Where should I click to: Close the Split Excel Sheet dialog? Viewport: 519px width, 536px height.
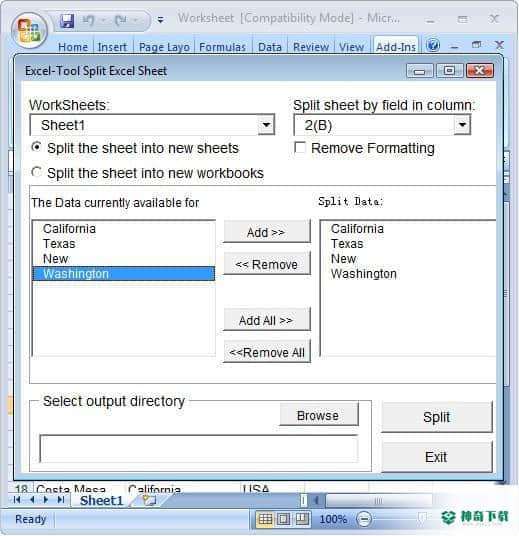[x=479, y=71]
